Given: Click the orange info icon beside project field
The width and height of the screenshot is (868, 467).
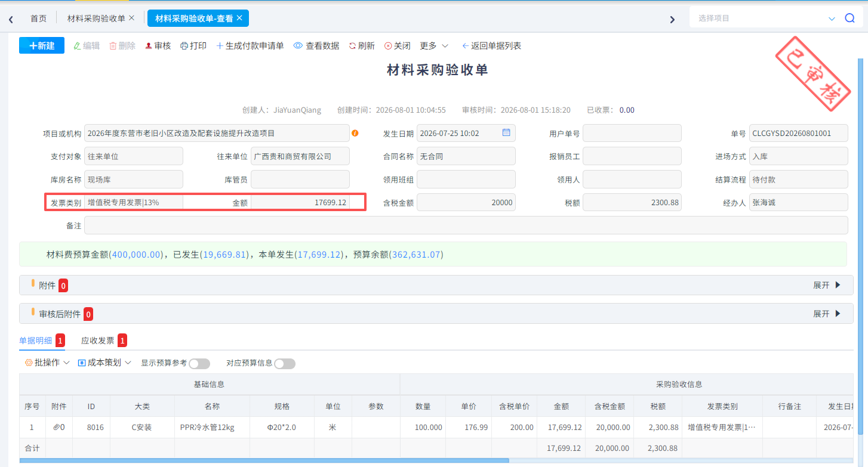Looking at the screenshot, I should (355, 133).
